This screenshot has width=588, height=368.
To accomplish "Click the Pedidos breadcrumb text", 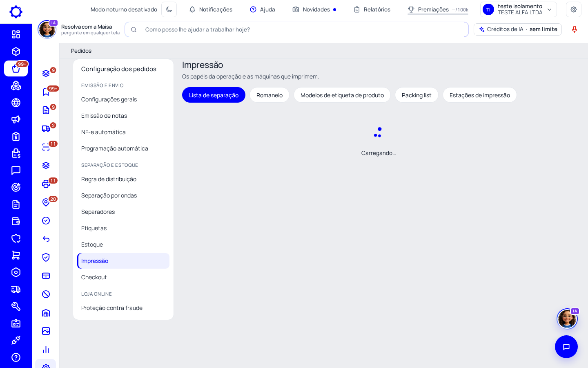I will point(81,51).
